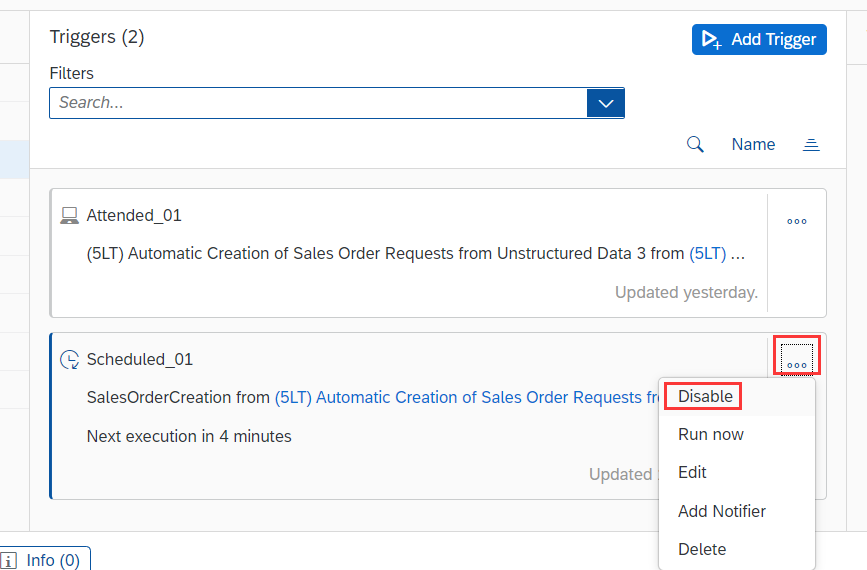
Task: Open the (5LT) link in Attended_01 card
Action: click(x=708, y=253)
